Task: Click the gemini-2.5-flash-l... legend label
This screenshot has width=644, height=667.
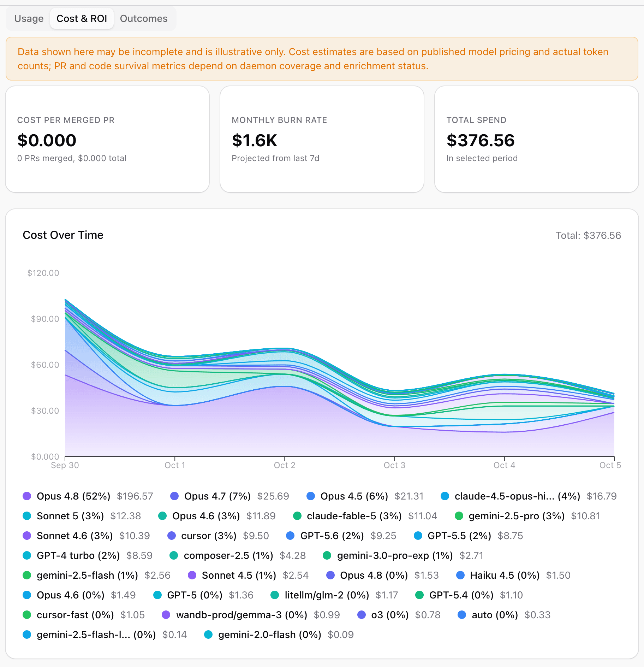Action: point(96,634)
